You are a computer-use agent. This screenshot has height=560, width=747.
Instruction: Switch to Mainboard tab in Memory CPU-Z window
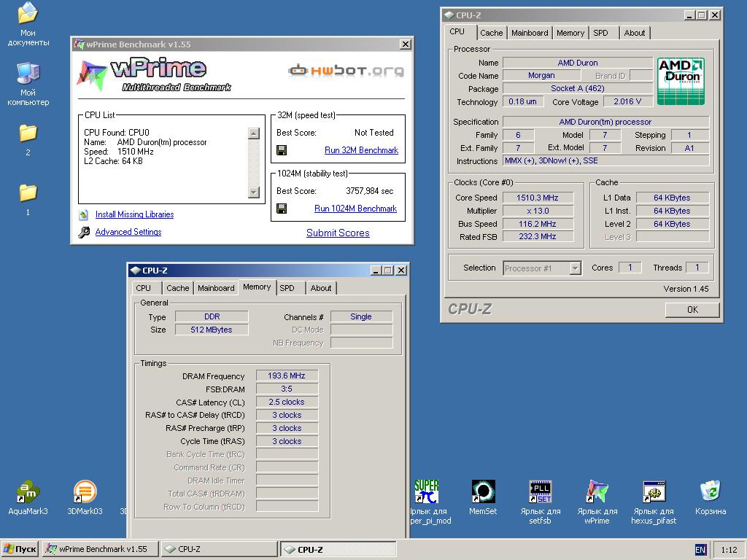pos(216,288)
